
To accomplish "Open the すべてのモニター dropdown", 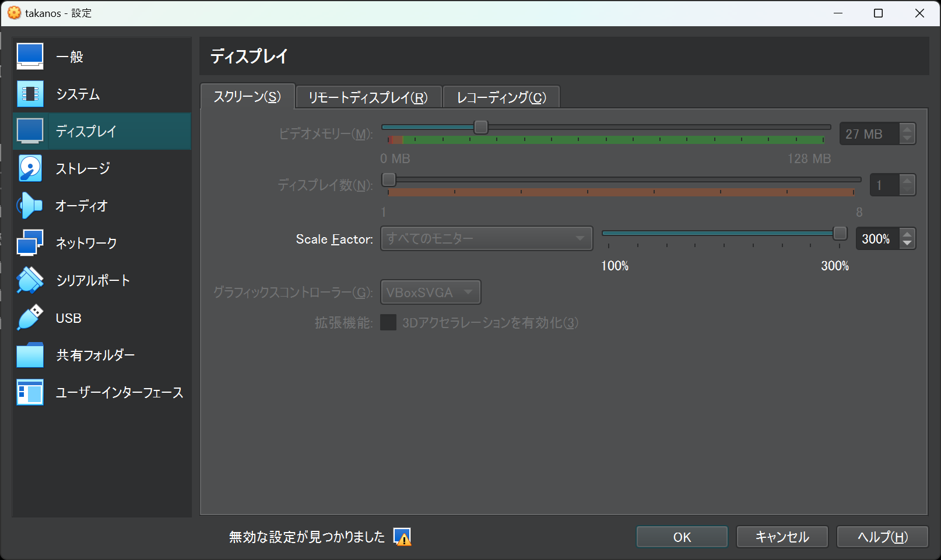I will point(486,238).
